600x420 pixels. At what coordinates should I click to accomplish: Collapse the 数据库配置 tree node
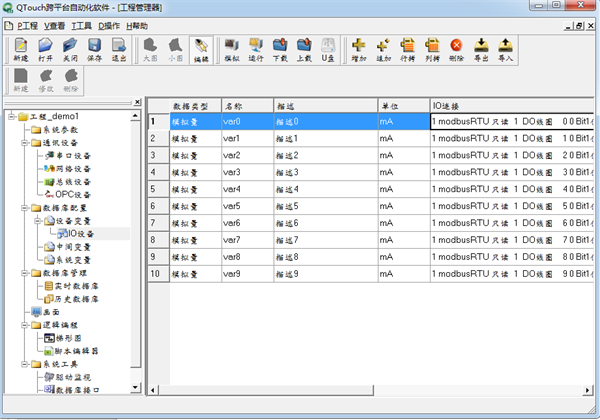(22, 208)
